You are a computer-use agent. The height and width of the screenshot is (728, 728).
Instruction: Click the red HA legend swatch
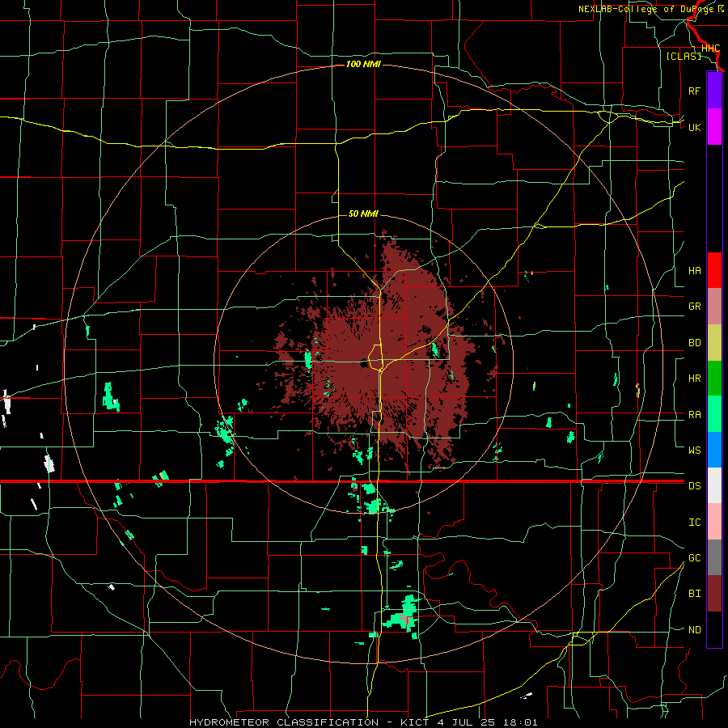(714, 270)
